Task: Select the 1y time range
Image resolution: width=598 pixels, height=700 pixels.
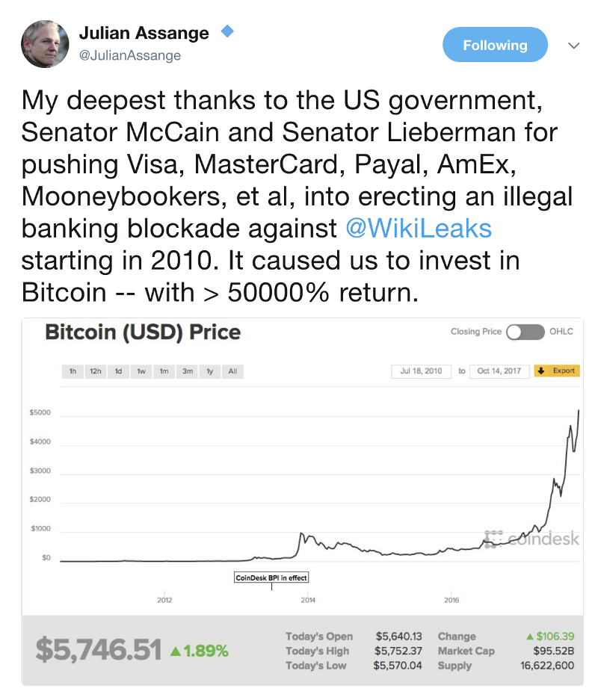Action: click(x=209, y=371)
